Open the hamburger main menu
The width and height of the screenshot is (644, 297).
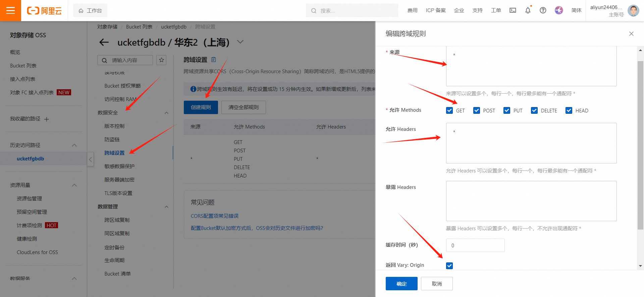pyautogui.click(x=10, y=10)
